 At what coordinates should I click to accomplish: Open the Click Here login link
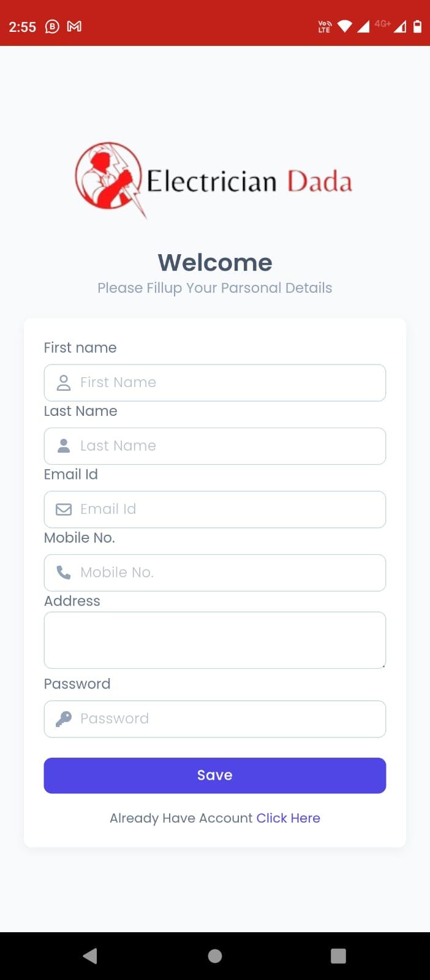288,818
